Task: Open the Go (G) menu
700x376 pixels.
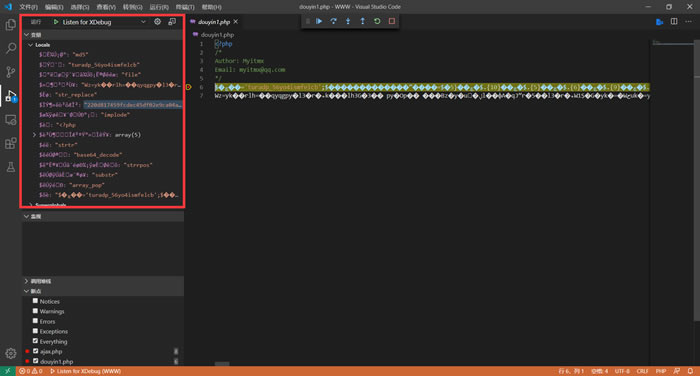Action: (x=133, y=7)
